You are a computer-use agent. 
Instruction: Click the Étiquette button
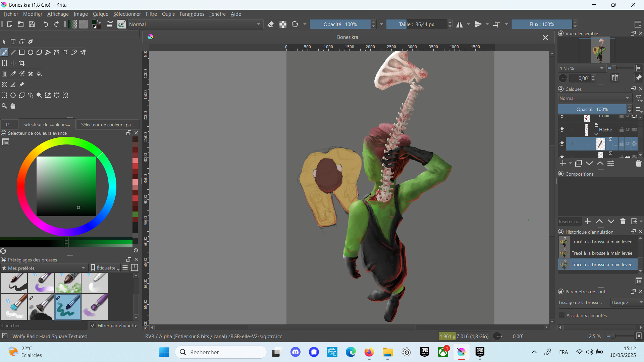tap(105, 268)
